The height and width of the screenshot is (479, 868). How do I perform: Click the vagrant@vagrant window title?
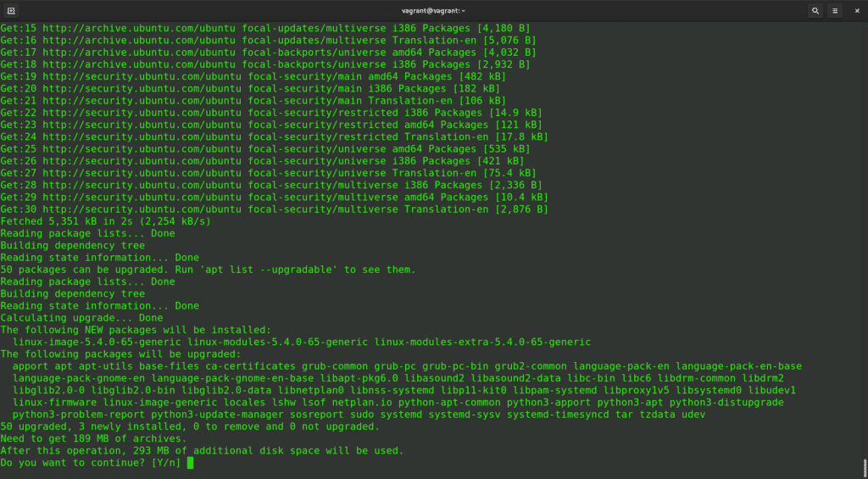(433, 10)
